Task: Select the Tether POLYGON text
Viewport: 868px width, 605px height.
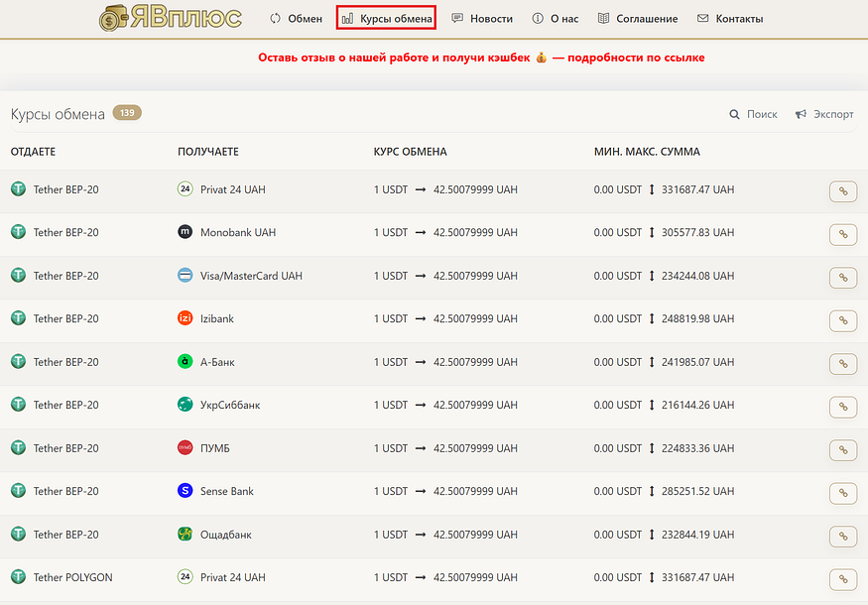Action: 72,577
